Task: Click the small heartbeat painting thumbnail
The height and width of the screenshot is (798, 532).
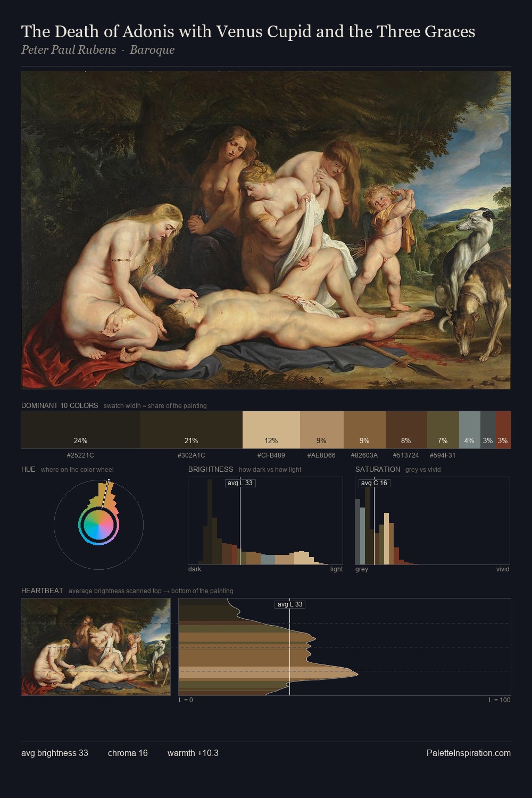Action: click(96, 647)
